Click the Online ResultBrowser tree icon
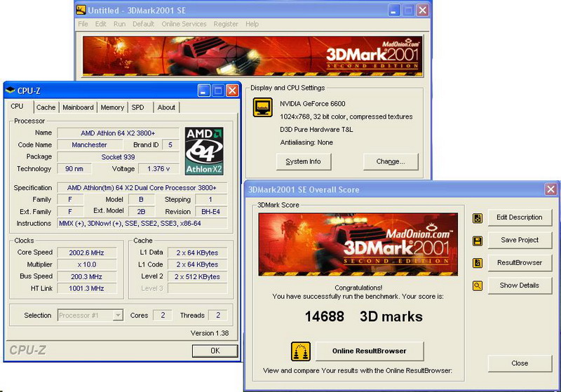The height and width of the screenshot is (392, 561). coord(301,351)
